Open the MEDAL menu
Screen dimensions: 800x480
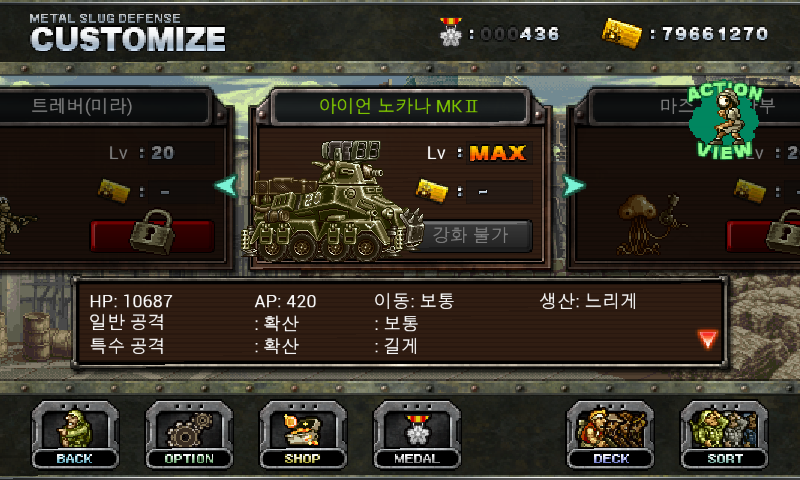[x=417, y=435]
